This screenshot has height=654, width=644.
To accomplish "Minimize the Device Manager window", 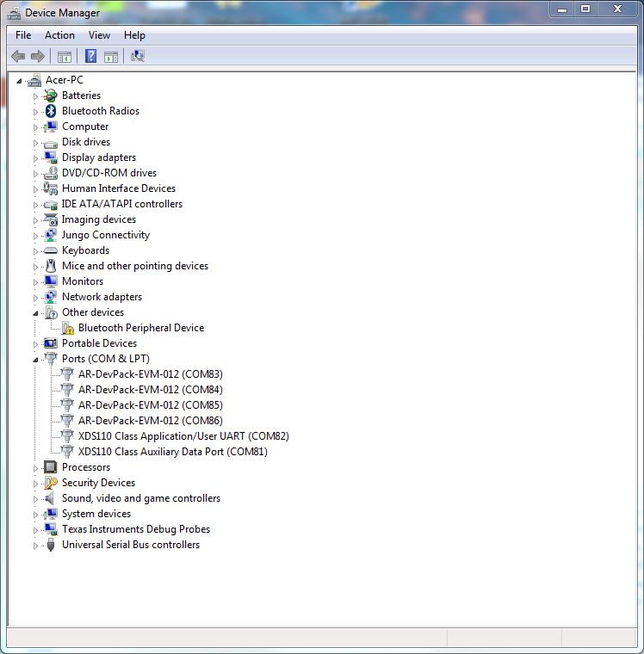I will (x=562, y=9).
